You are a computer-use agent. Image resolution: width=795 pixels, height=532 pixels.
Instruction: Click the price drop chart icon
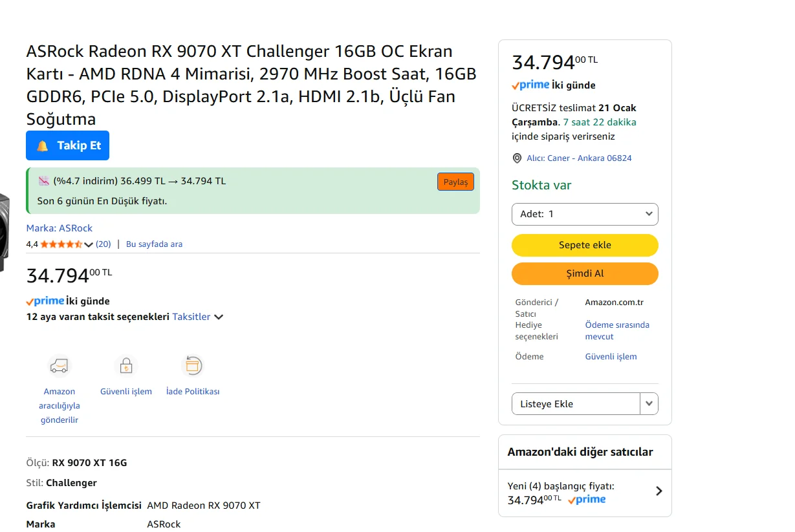44,181
